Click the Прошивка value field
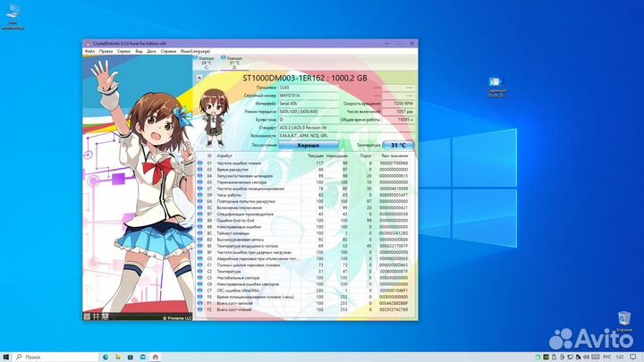Viewport: 644px width, 362px height. (x=309, y=88)
